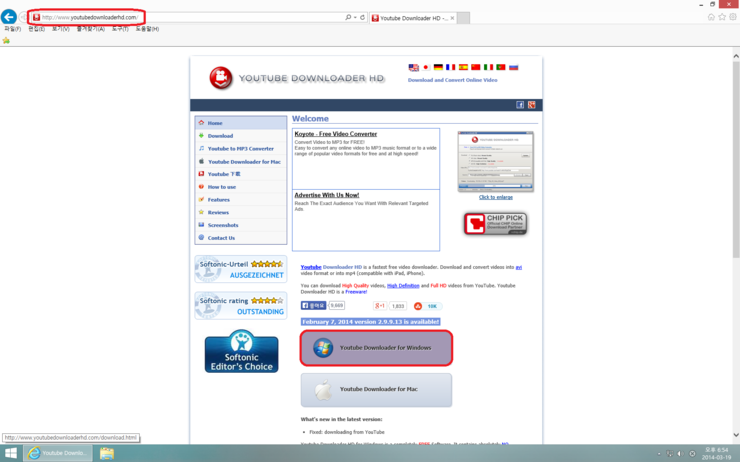Open the 편집(E) menu
The width and height of the screenshot is (740, 462).
coord(36,29)
